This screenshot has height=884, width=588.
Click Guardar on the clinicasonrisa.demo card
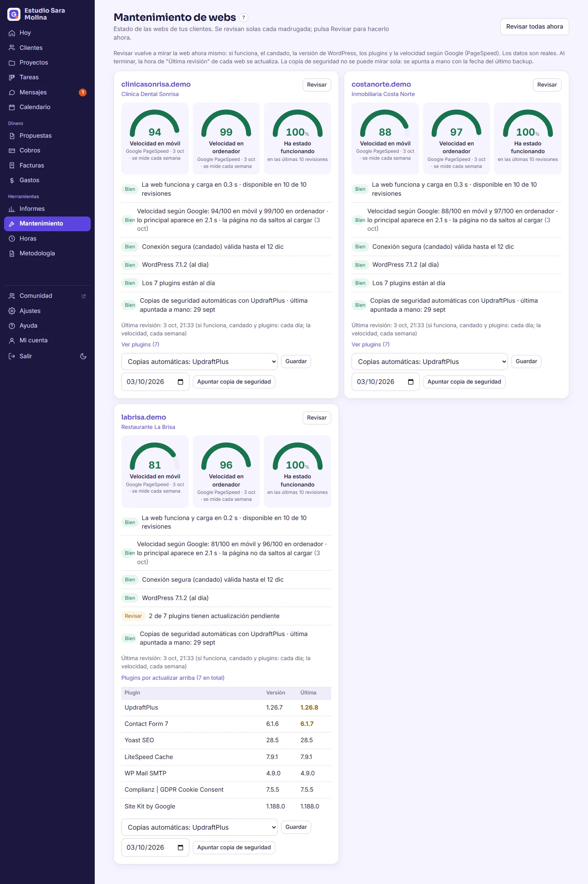(x=296, y=361)
